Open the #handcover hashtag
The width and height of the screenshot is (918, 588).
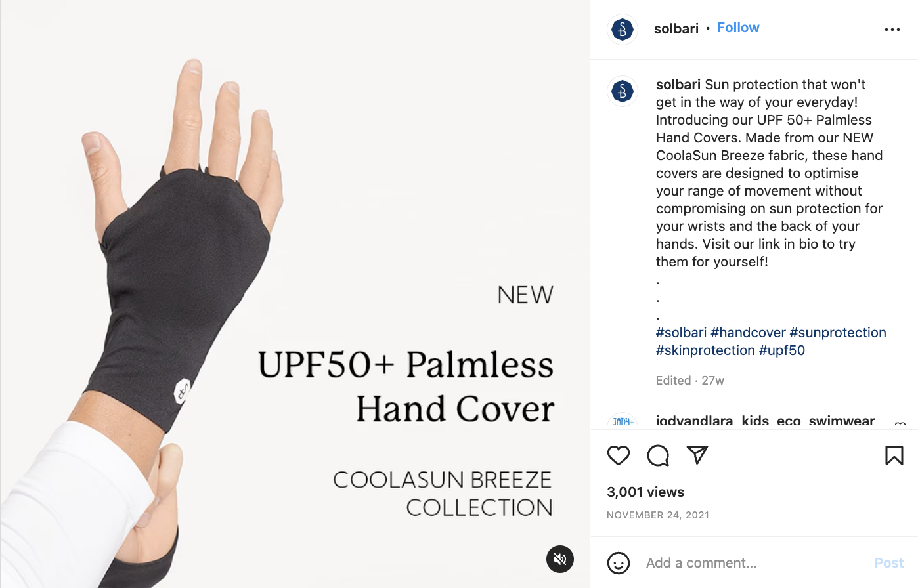748,333
